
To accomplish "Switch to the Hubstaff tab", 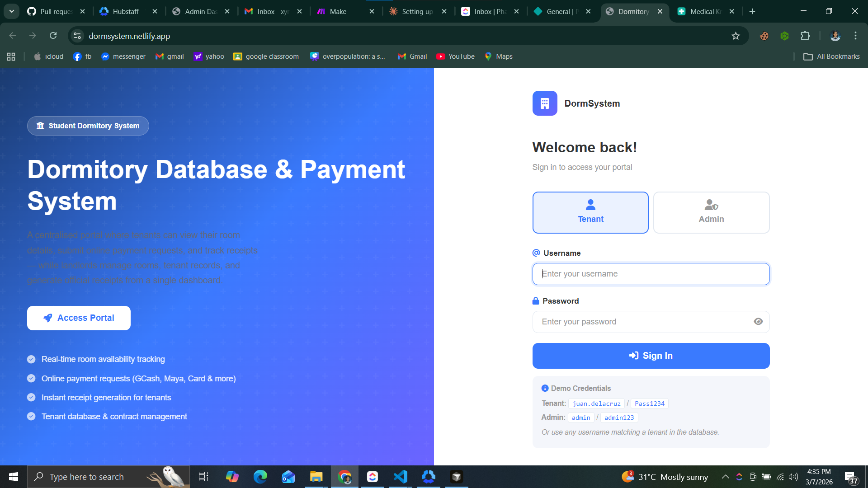I will coord(126,11).
